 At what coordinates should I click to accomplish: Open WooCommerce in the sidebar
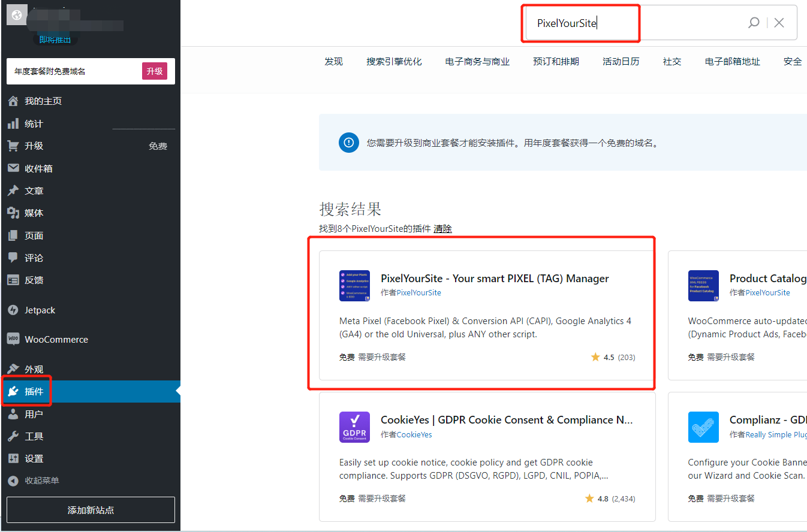(56, 339)
